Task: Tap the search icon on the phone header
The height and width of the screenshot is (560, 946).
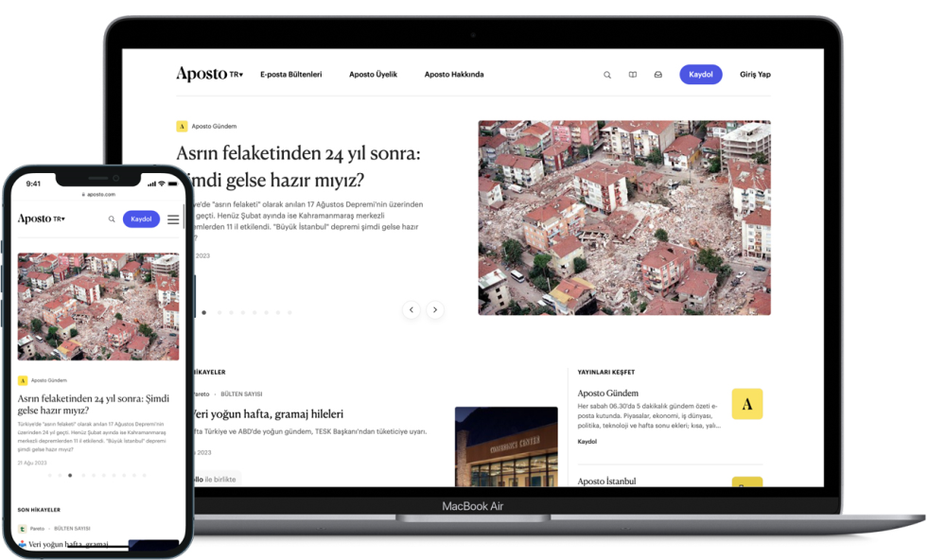Action: point(112,219)
